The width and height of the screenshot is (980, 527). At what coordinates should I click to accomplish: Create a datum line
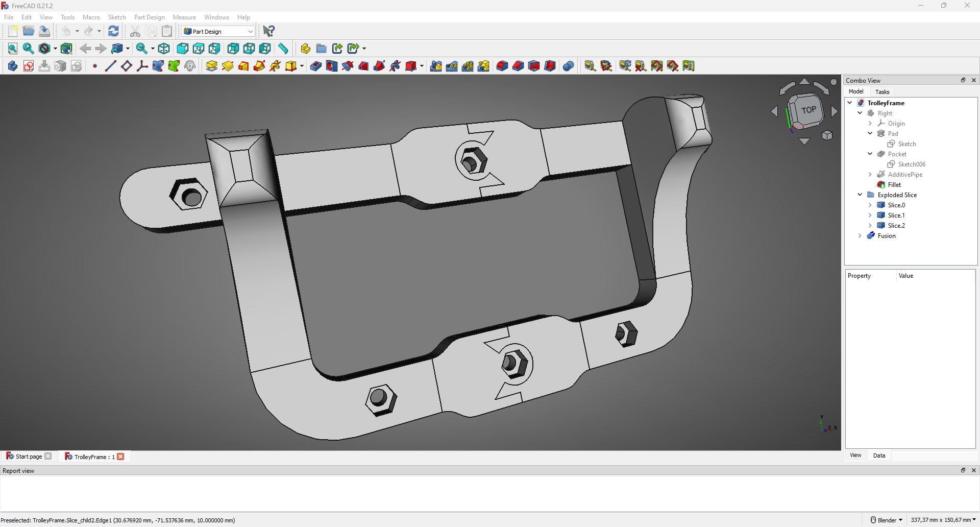111,66
